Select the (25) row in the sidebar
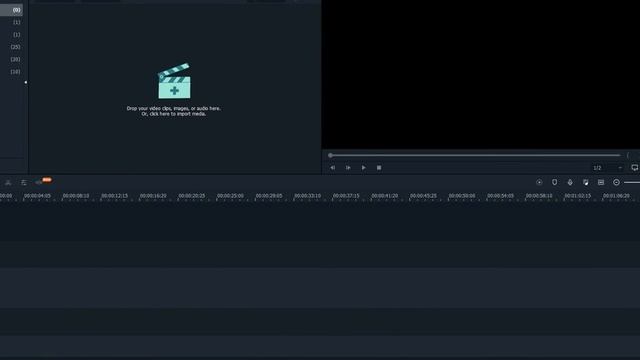 coord(15,47)
